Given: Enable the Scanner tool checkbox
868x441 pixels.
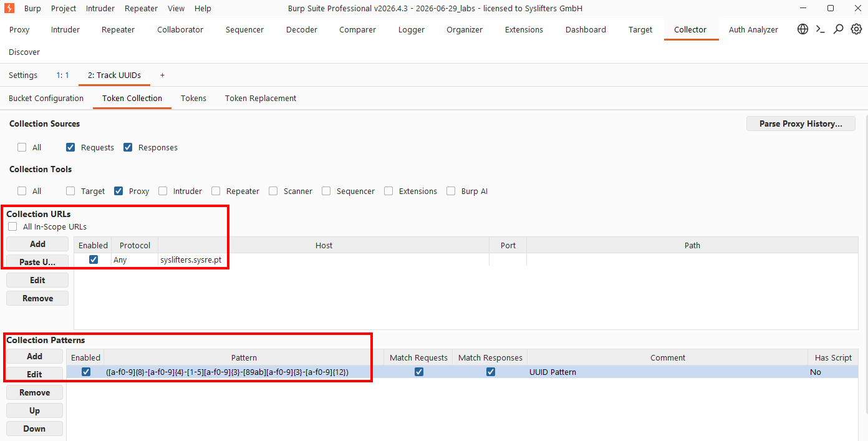Looking at the screenshot, I should click(273, 191).
